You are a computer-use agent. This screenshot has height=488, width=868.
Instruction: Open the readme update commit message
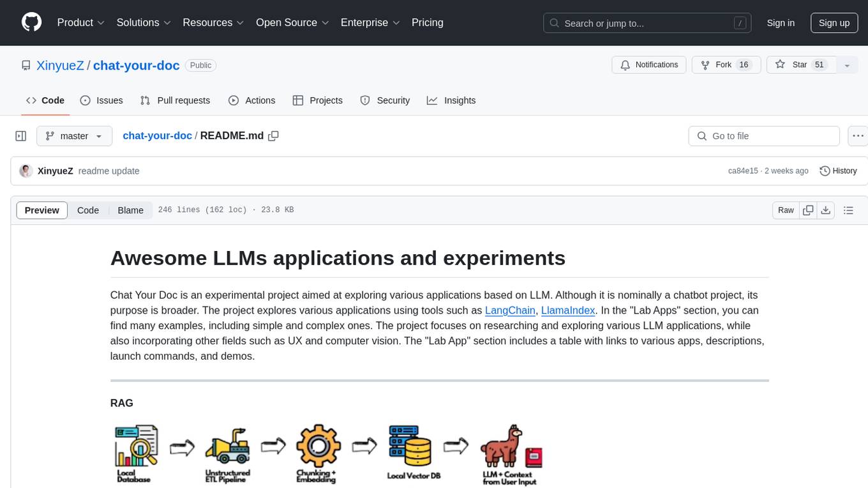[108, 171]
